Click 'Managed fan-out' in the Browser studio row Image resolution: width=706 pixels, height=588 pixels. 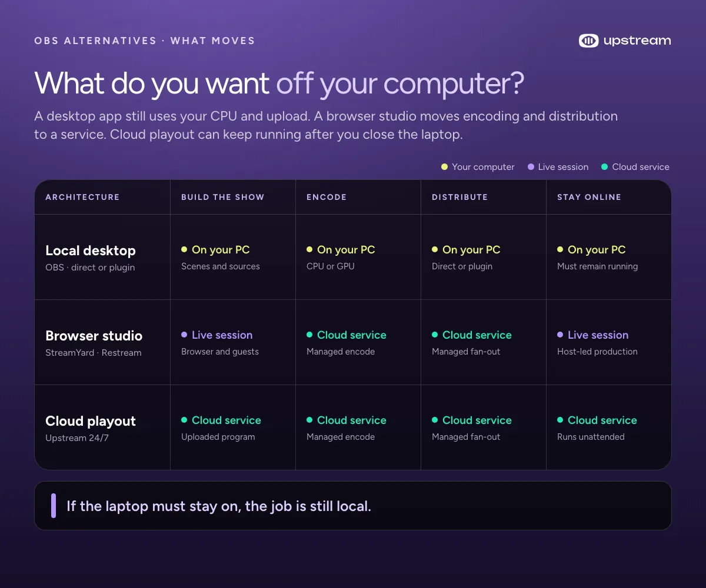[466, 352]
